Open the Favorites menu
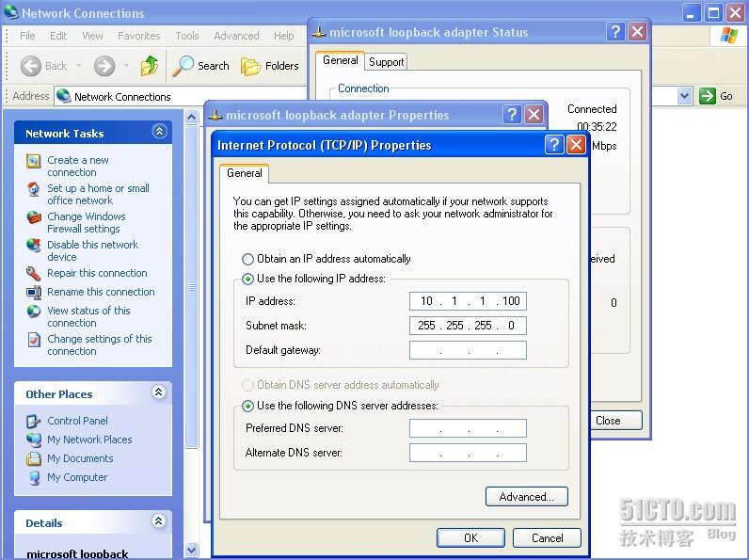749x560 pixels. tap(138, 36)
